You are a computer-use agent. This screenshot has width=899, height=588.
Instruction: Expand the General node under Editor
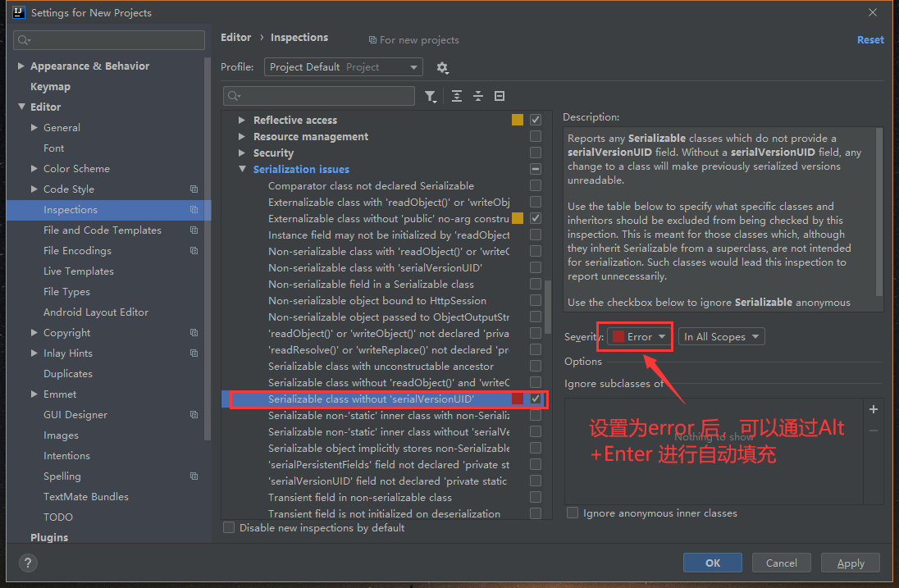point(34,127)
